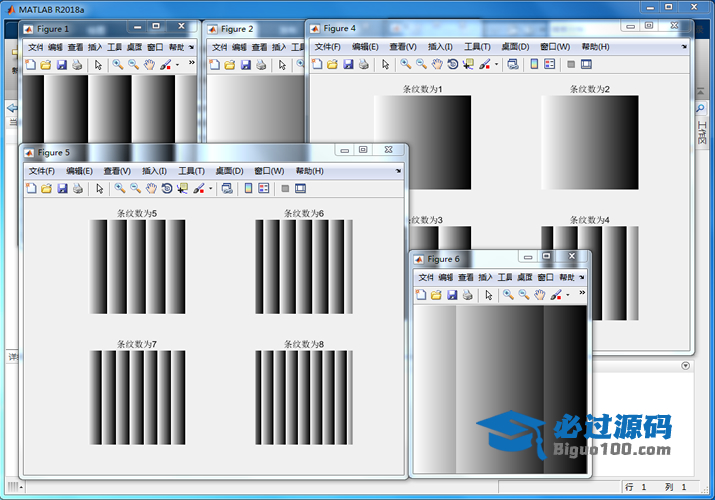This screenshot has width=715, height=500.
Task: Expand command window action circle button at right
Action: click(x=685, y=366)
